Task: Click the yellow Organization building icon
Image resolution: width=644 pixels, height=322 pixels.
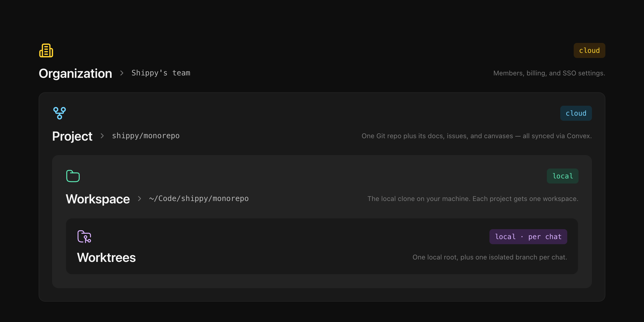Action: point(46,50)
